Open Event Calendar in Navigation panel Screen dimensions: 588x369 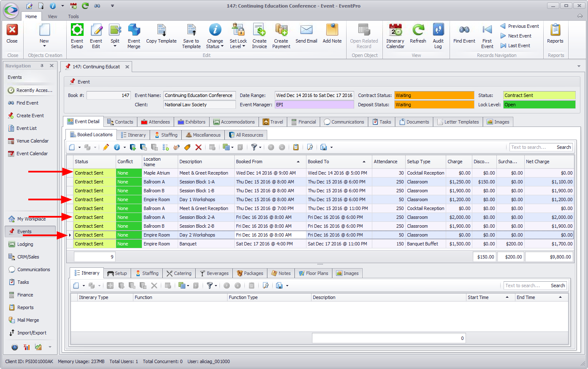coord(28,154)
